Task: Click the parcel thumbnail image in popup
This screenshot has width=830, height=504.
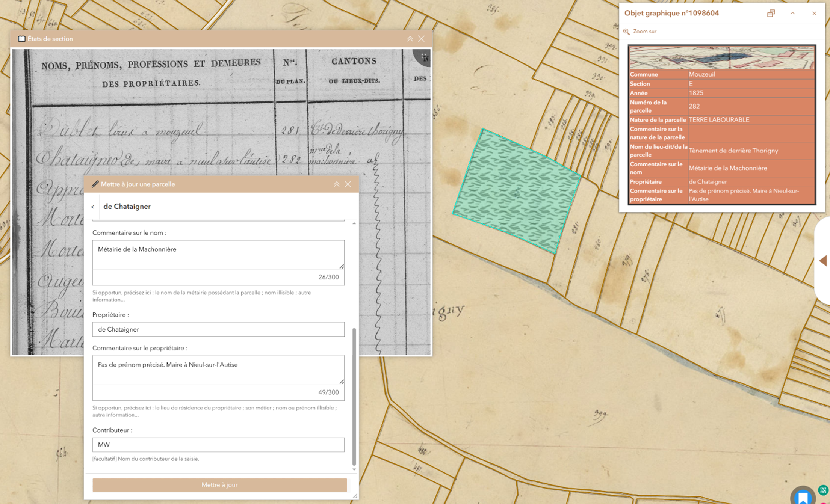Action: [x=722, y=58]
